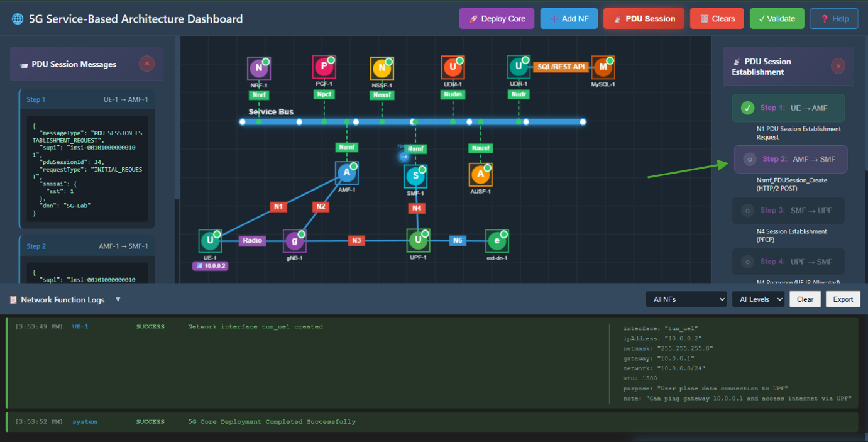Collapse the Network Function Logs panel arrow
This screenshot has height=442, width=868.
pos(118,300)
